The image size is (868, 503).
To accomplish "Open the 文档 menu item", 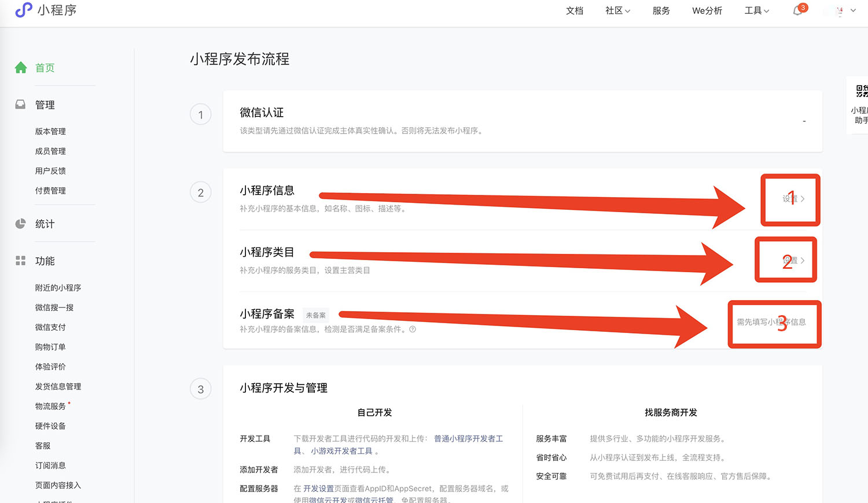I will [575, 10].
